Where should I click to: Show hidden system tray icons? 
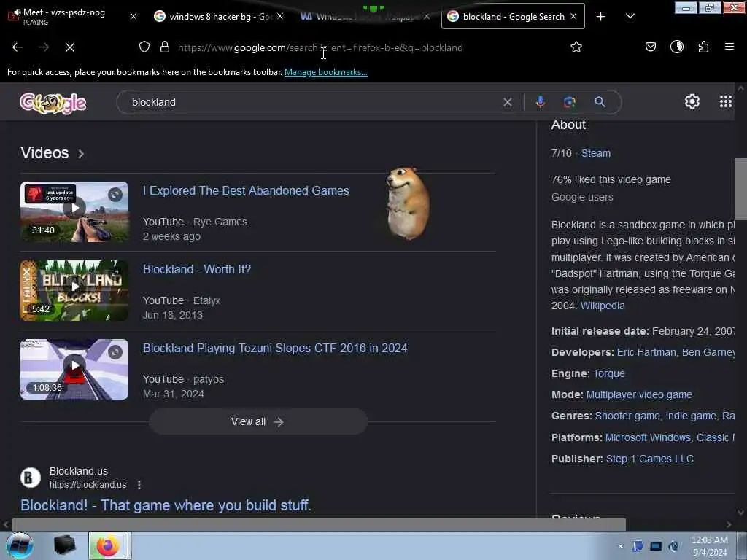coord(620,546)
